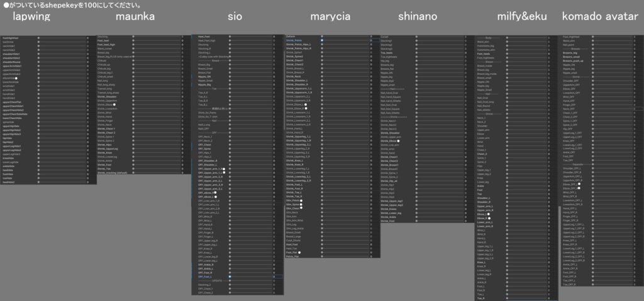Click the Shrink_Knee slider in maunka list

point(157,152)
